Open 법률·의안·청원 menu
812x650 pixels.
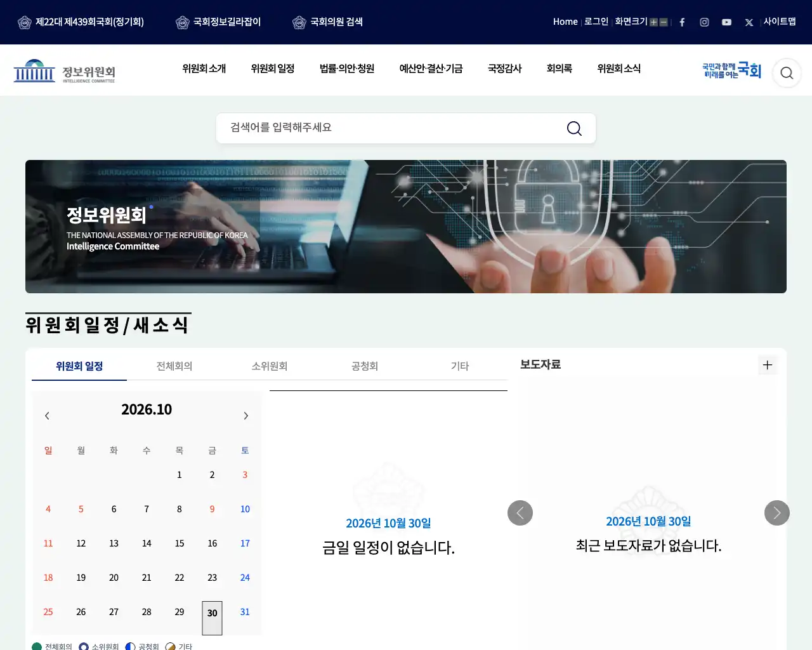(x=347, y=69)
